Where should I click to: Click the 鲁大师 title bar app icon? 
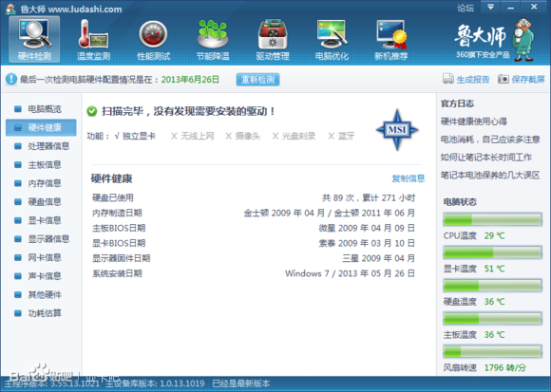click(x=10, y=9)
